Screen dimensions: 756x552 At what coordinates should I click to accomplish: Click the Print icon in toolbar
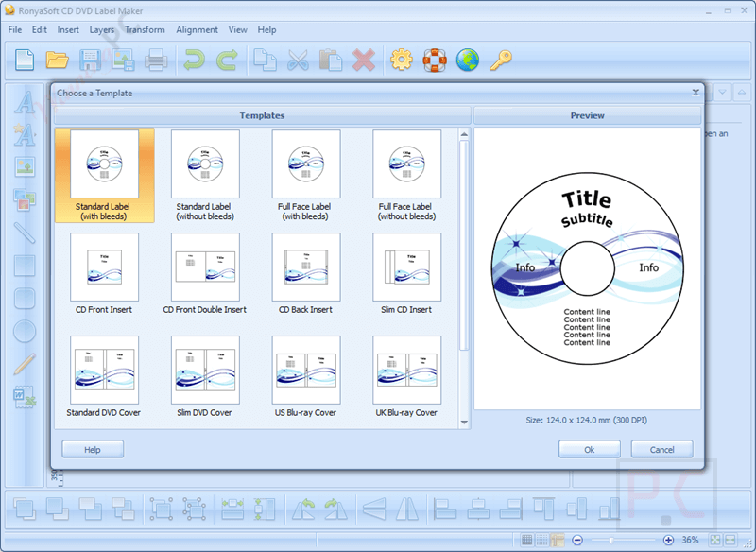click(x=156, y=60)
